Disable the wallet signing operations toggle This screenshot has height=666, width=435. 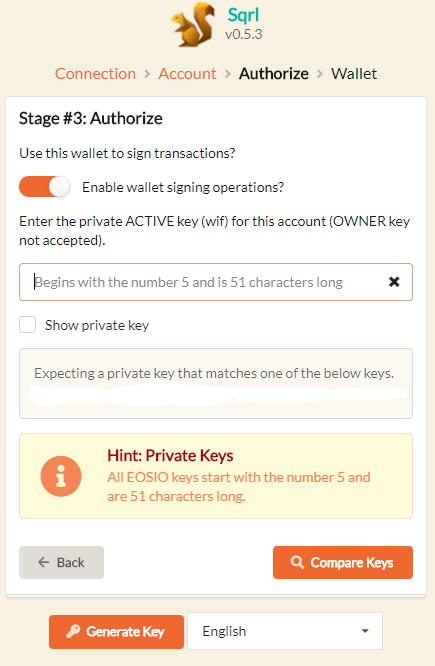coord(44,187)
